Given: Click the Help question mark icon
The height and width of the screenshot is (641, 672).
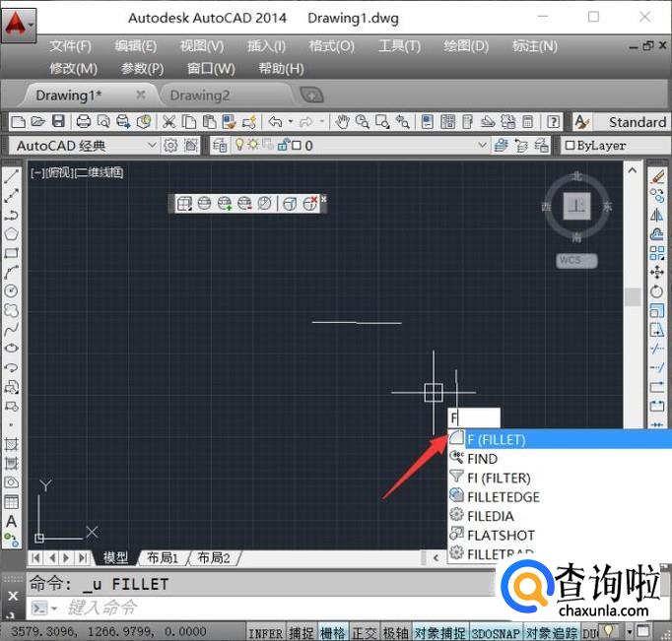Looking at the screenshot, I should coord(554,122).
